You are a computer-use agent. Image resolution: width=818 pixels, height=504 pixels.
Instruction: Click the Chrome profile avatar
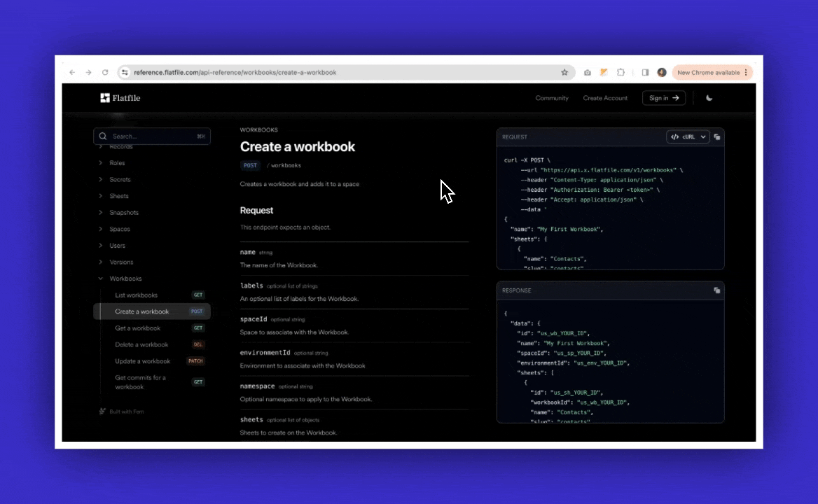pos(662,72)
